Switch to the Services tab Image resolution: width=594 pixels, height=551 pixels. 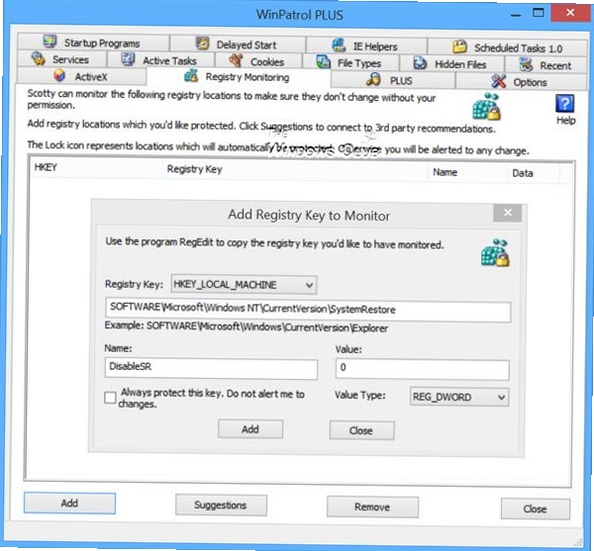(61, 59)
